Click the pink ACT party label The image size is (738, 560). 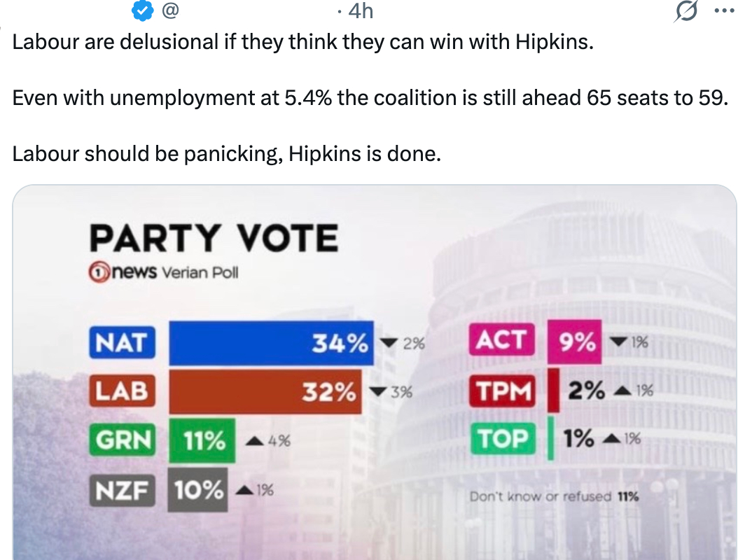[502, 342]
